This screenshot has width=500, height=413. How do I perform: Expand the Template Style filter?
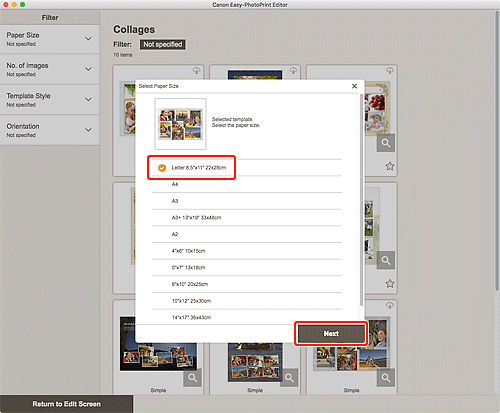[50, 100]
